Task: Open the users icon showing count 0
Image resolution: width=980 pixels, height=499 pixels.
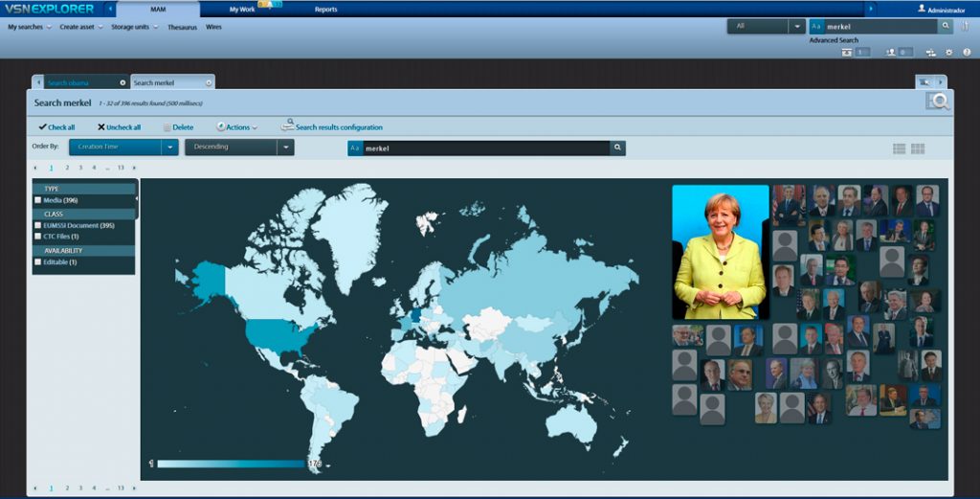Action: point(891,53)
